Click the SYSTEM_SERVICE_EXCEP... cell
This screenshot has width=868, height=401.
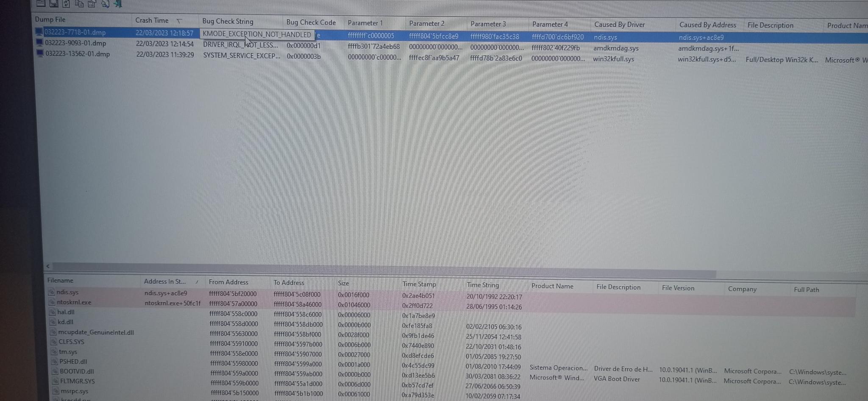(242, 56)
